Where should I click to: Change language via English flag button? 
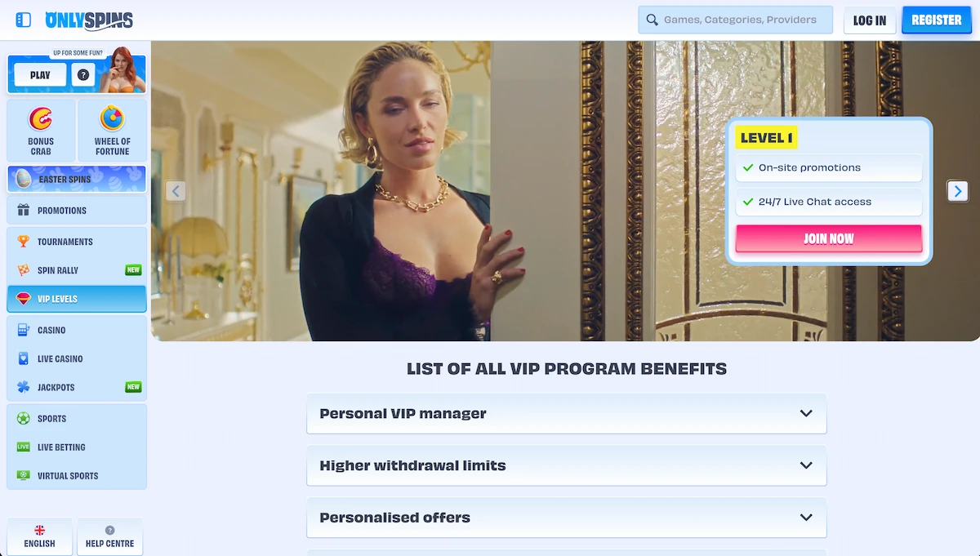coord(39,536)
